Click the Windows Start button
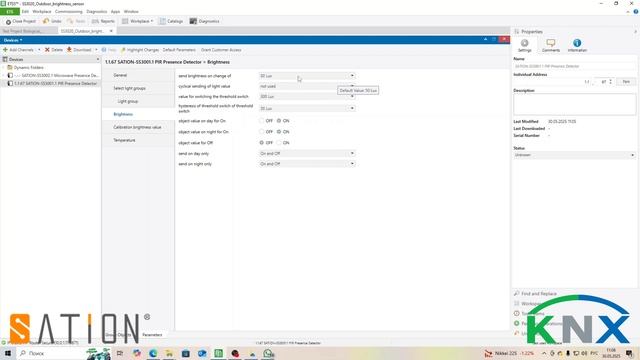640x360 pixels. 8,353
